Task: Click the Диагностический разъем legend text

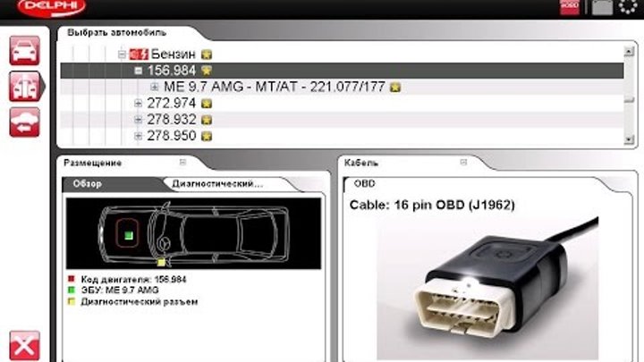Action: point(140,302)
